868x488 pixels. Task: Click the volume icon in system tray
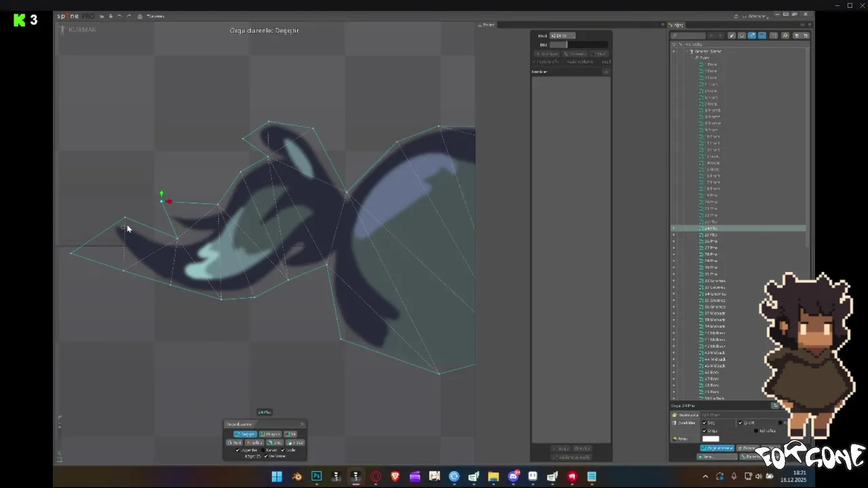(758, 476)
